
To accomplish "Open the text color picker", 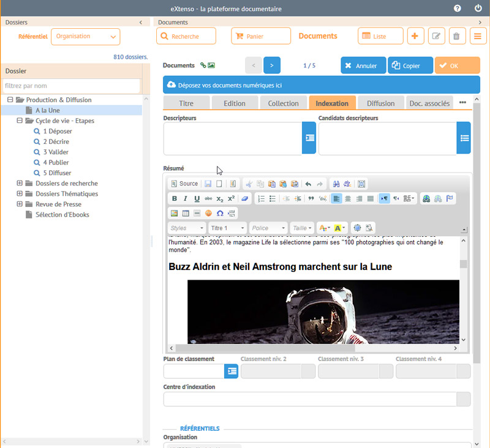I will coord(325,228).
